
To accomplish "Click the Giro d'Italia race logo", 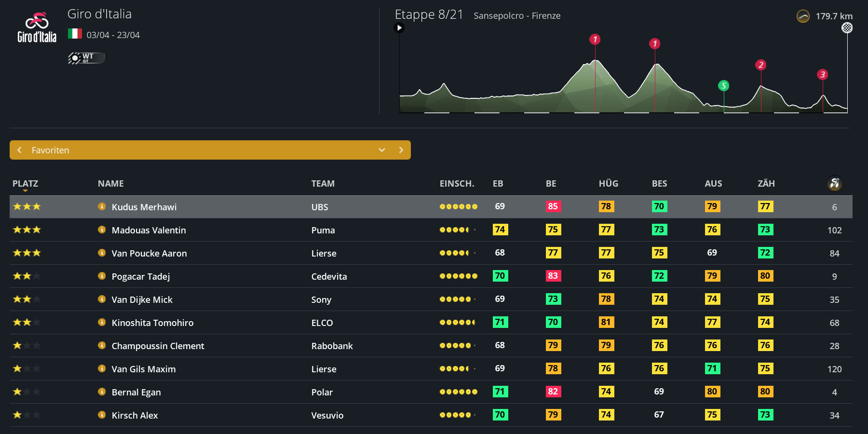I will (x=37, y=28).
